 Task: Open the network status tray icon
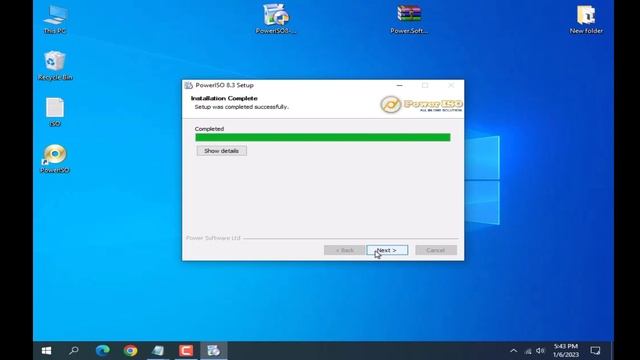coord(528,351)
